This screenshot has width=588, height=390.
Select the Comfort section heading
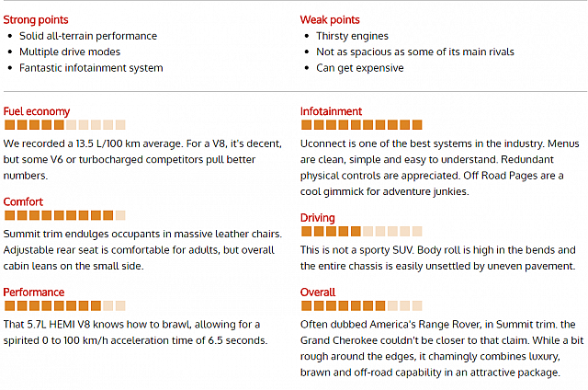pyautogui.click(x=23, y=202)
